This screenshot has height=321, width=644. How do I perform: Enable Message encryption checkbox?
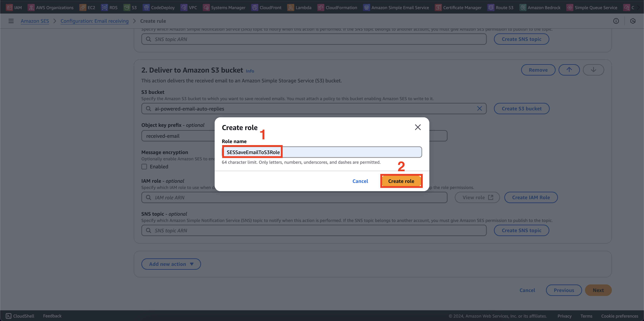coord(144,167)
